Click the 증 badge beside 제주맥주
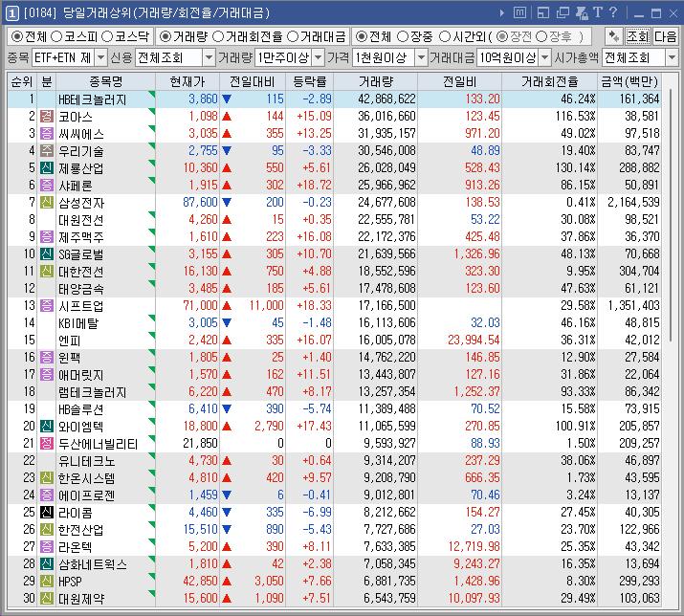684x616 pixels. [47, 237]
